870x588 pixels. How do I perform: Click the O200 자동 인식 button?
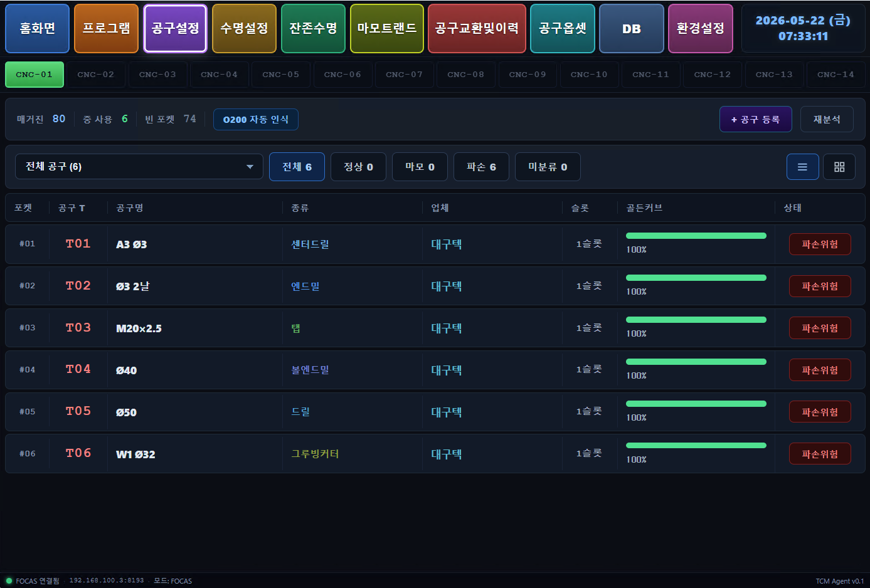tap(256, 120)
